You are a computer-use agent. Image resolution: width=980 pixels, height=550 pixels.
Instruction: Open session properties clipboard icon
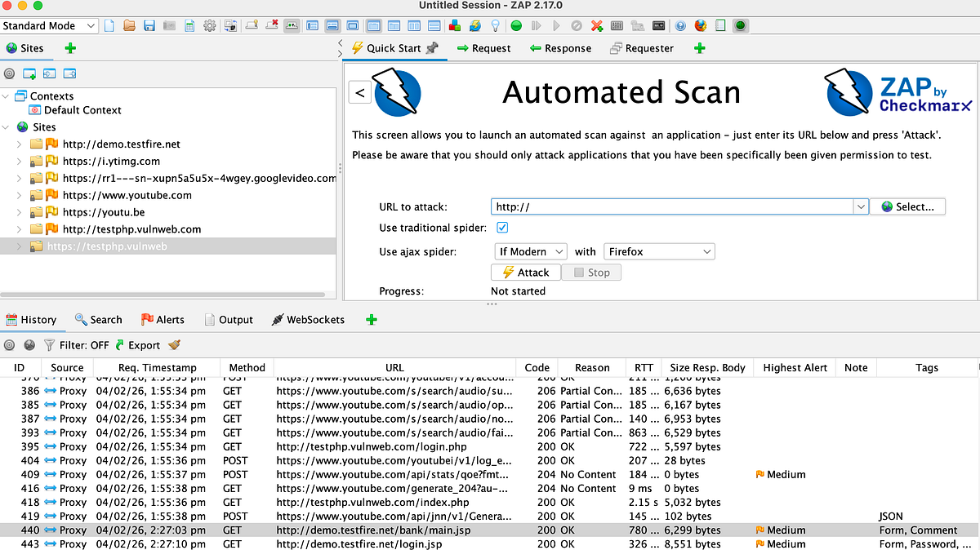189,26
